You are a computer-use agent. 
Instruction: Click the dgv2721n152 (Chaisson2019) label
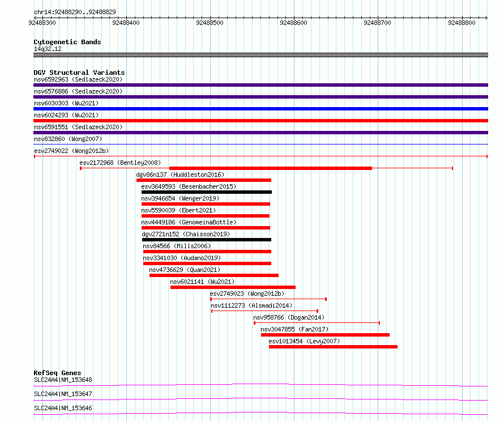coord(186,234)
